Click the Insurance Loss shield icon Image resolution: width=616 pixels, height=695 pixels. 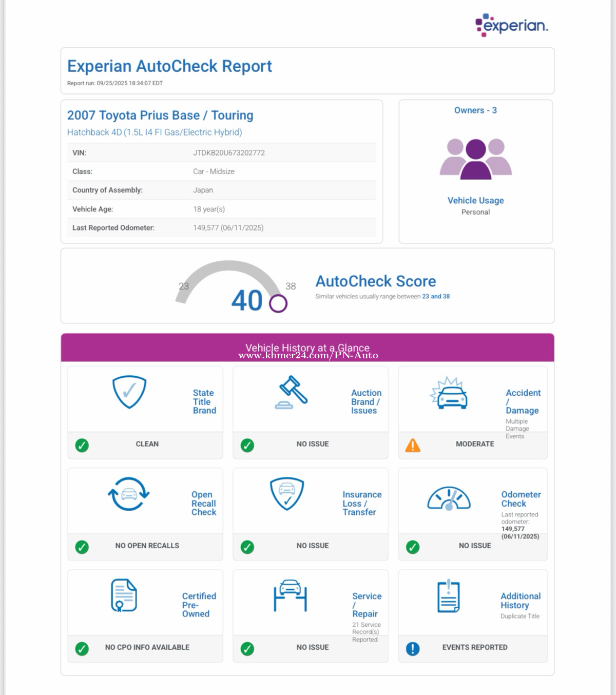[x=287, y=494]
